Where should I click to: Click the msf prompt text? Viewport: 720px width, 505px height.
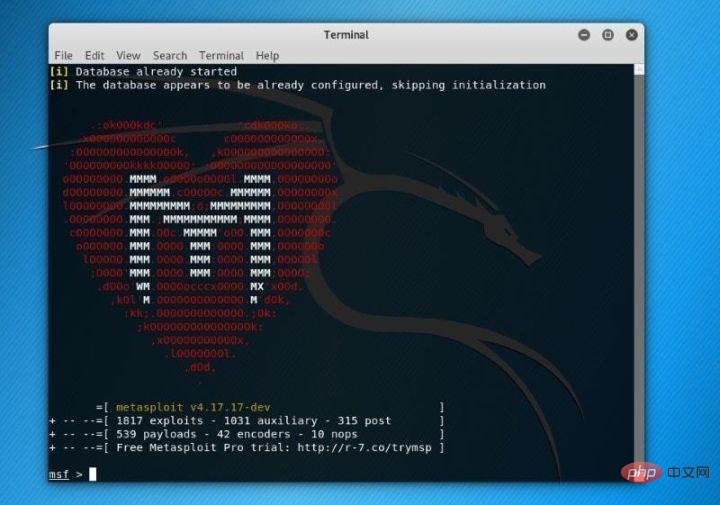[x=59, y=474]
